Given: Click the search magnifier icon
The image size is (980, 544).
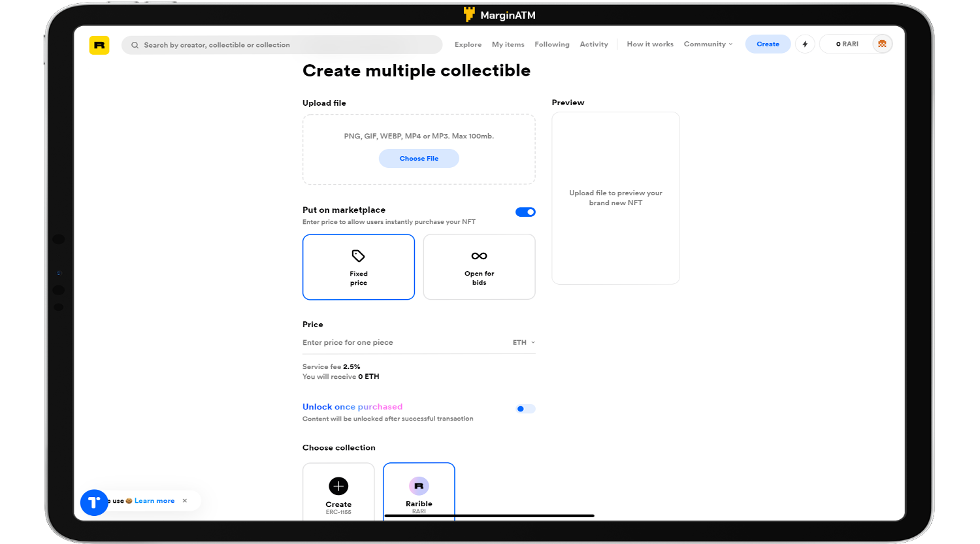Looking at the screenshot, I should tap(135, 45).
